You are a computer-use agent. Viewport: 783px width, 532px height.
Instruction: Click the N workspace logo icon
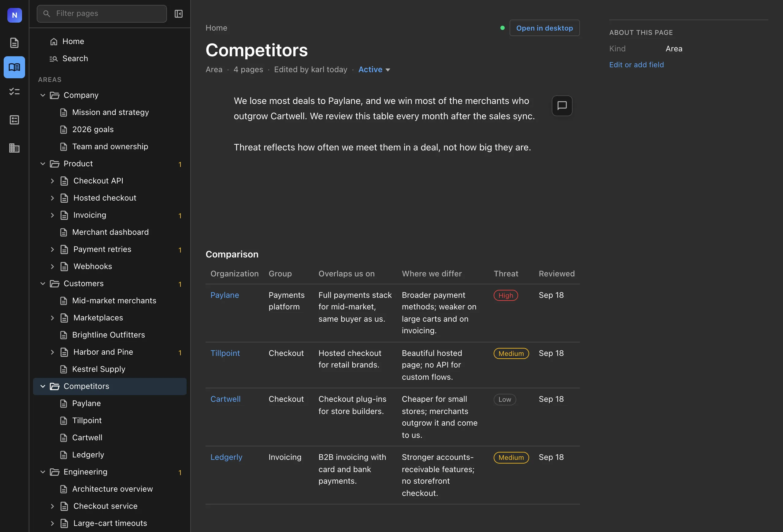(14, 15)
